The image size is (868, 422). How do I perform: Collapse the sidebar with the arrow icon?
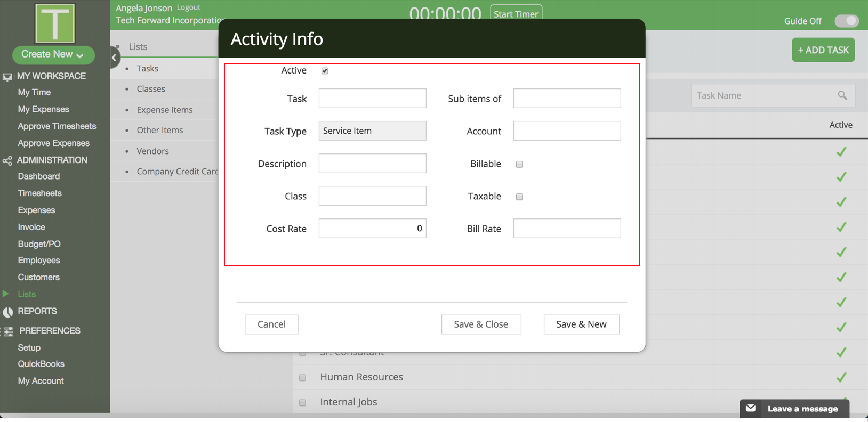[114, 58]
